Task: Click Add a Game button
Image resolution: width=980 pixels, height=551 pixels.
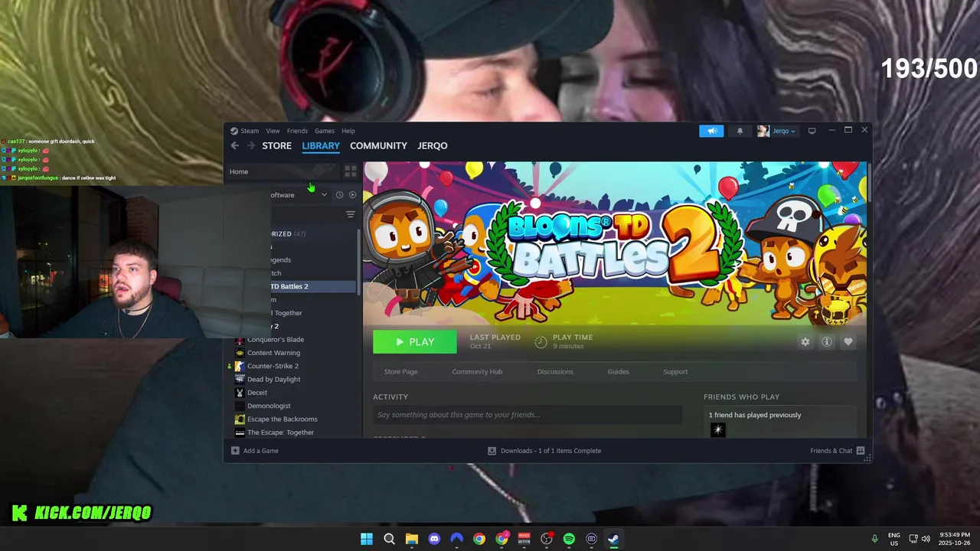Action: click(x=255, y=451)
